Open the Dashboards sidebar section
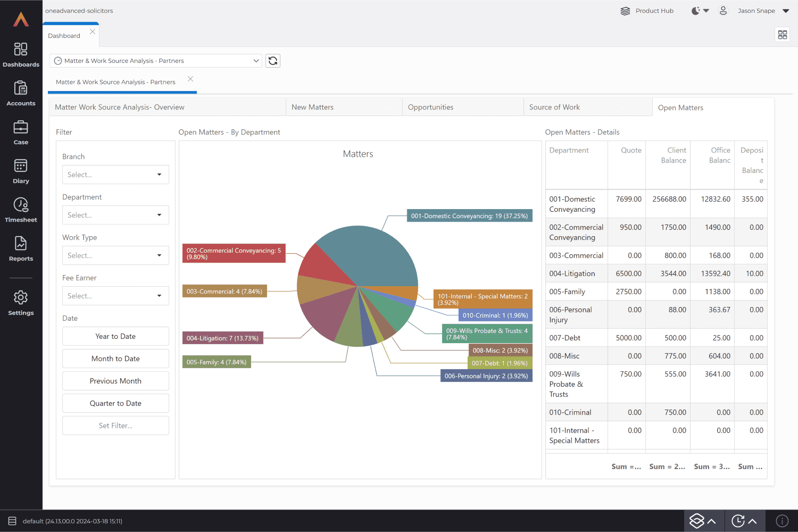 click(21, 55)
